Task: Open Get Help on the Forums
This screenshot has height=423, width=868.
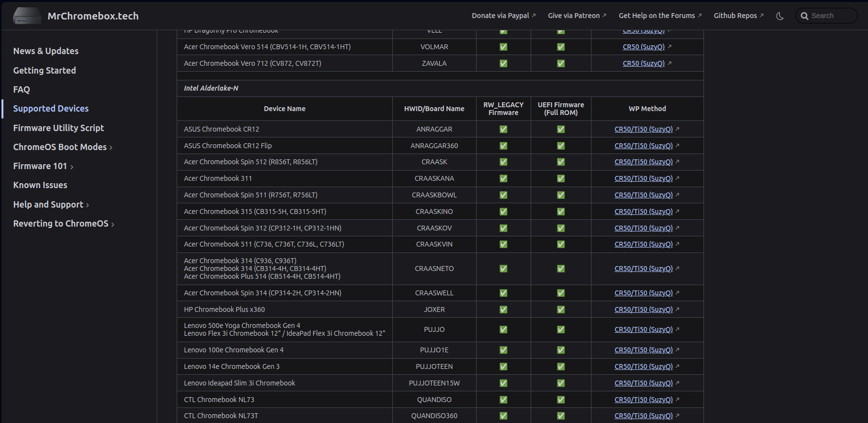Action: [660, 16]
